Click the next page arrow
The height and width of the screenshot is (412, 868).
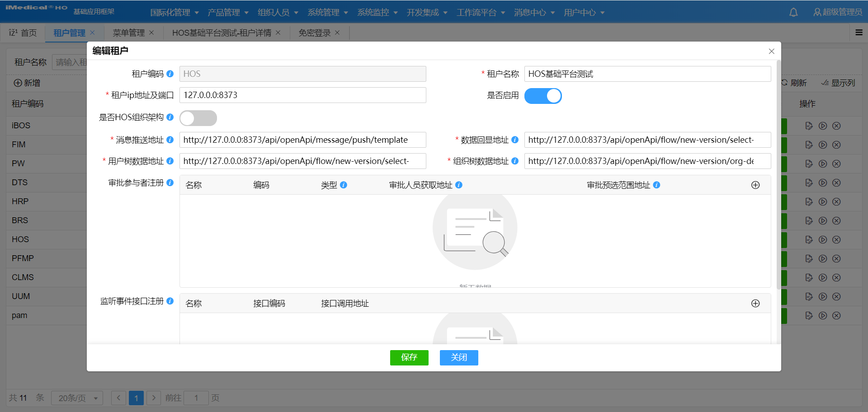(x=154, y=398)
